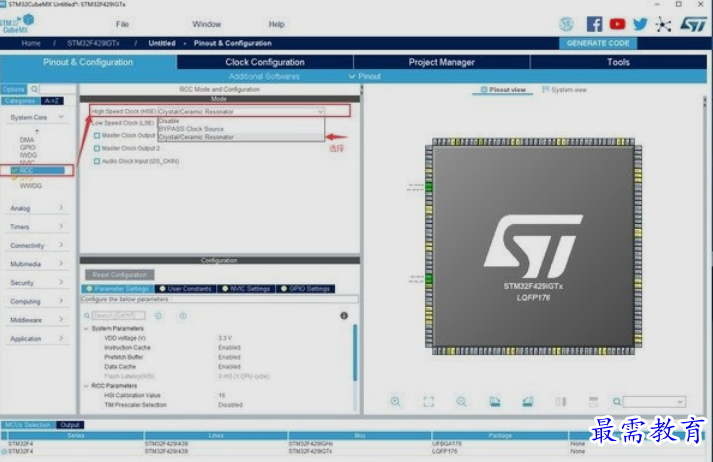Click the ST logo in the header
Viewport: 713px width, 462px height.
[694, 24]
